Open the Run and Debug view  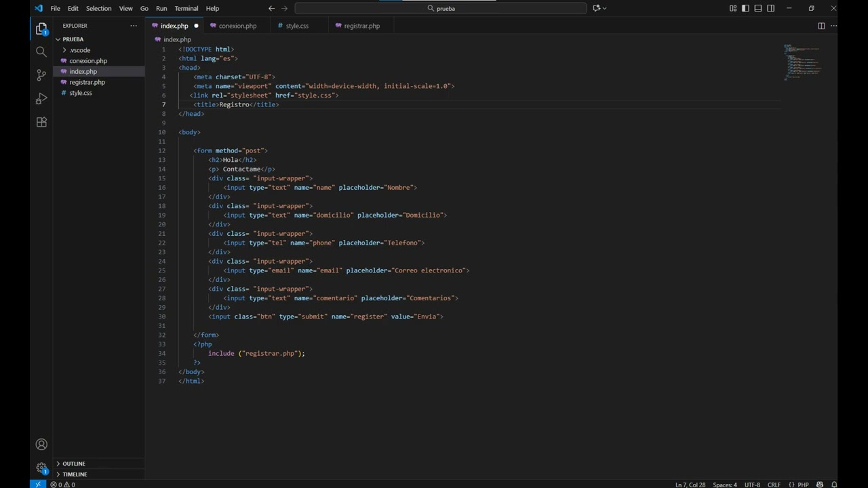pyautogui.click(x=41, y=99)
